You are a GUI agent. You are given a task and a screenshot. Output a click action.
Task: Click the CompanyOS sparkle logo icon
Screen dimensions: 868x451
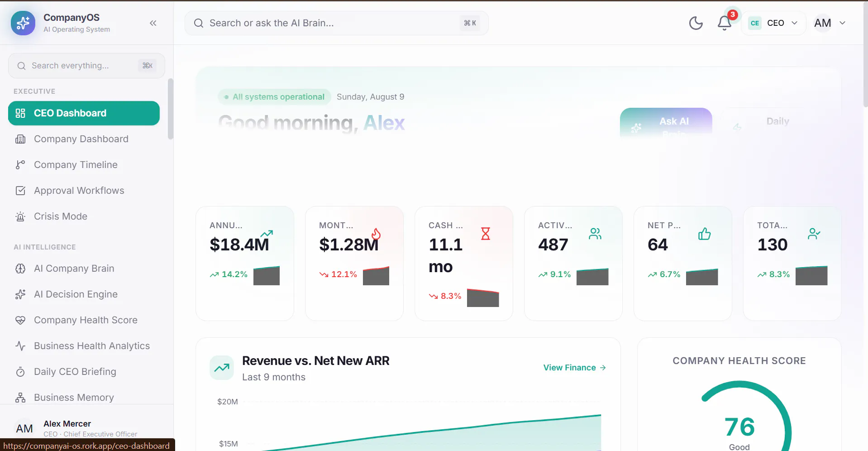pos(23,23)
